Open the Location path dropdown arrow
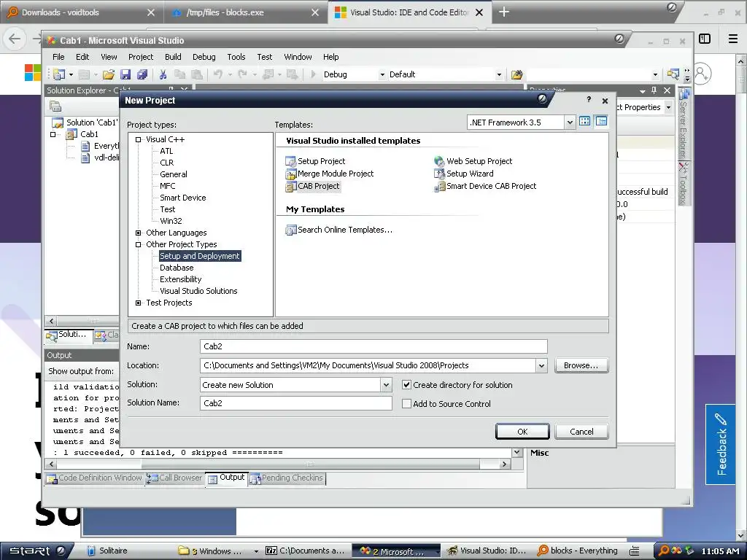Image resolution: width=747 pixels, height=560 pixels. [x=541, y=366]
